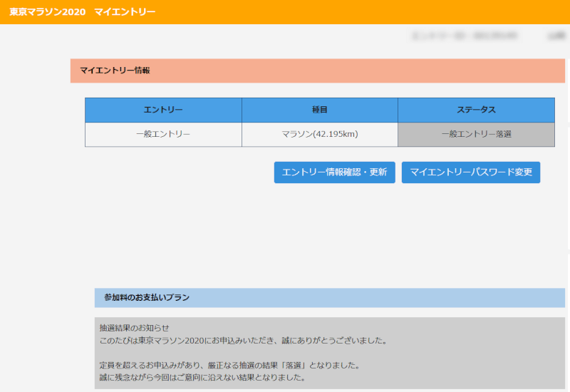Viewport: 570px width, 392px height.
Task: Click the line stating 「落選」となりました
Action: (229, 366)
